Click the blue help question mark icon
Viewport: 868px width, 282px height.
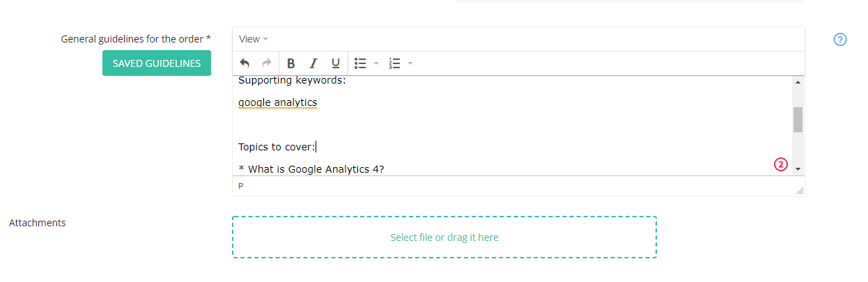tap(840, 40)
